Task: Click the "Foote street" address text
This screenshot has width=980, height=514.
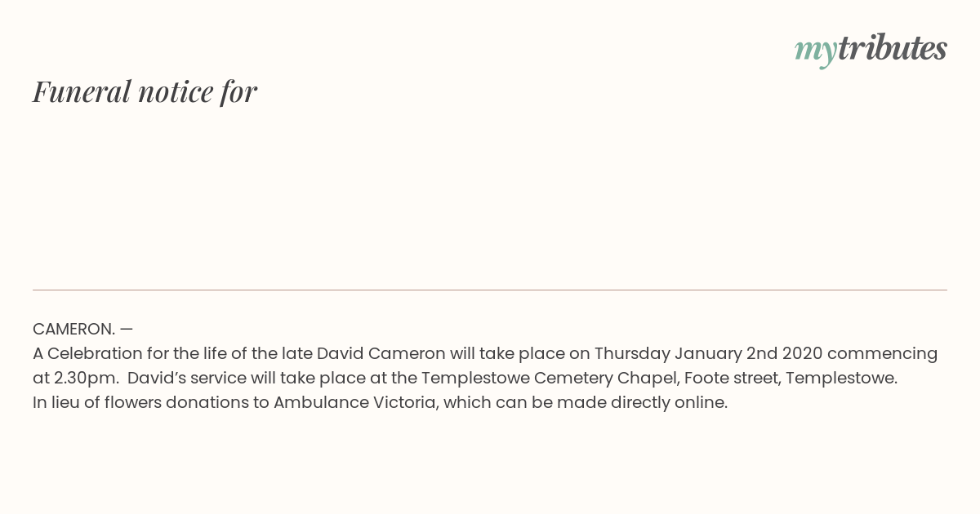Action: (x=730, y=378)
